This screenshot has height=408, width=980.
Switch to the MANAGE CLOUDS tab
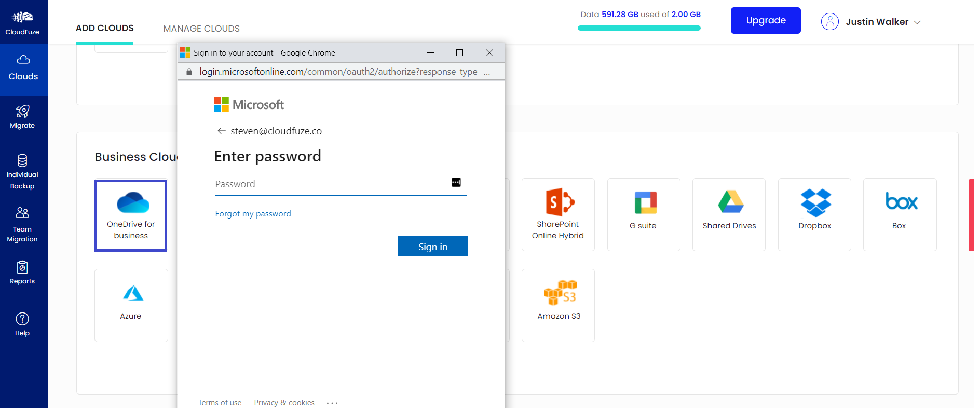tap(201, 29)
